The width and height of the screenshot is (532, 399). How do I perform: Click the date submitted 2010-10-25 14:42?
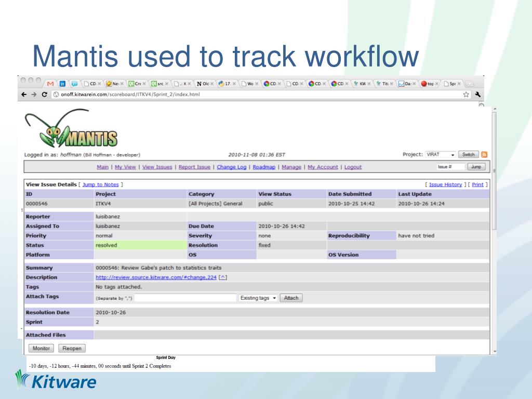point(352,204)
